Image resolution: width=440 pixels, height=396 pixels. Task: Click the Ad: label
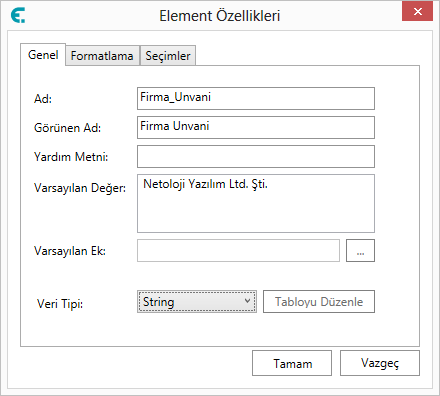pyautogui.click(x=43, y=99)
